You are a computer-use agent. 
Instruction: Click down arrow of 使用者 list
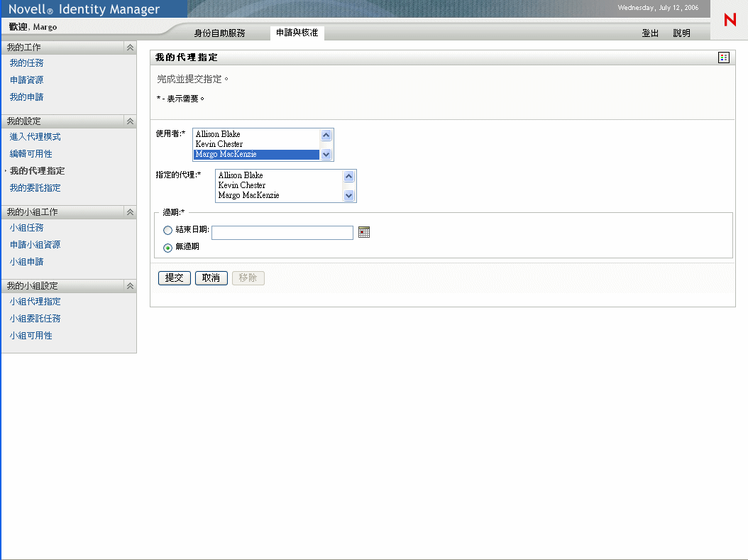coord(326,155)
